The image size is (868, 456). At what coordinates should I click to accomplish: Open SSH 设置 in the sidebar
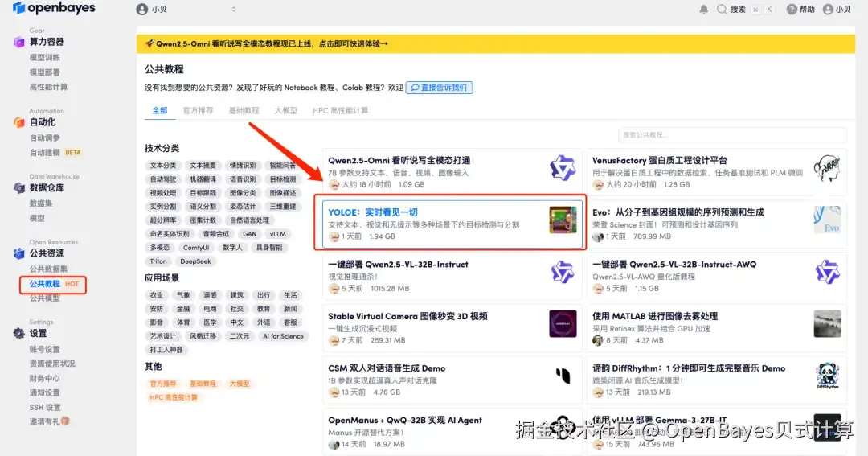point(45,407)
